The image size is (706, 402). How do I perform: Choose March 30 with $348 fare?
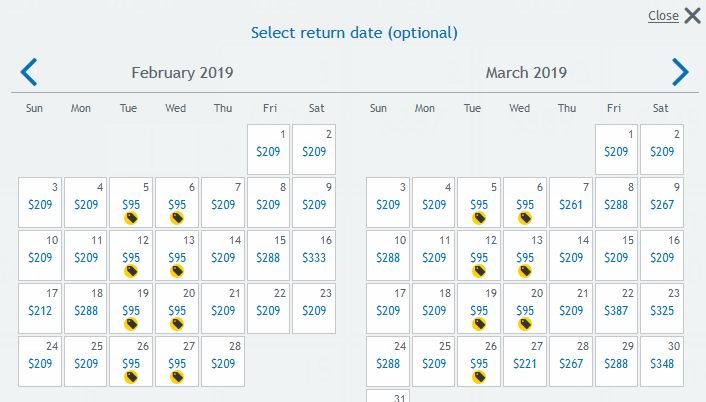coord(662,361)
